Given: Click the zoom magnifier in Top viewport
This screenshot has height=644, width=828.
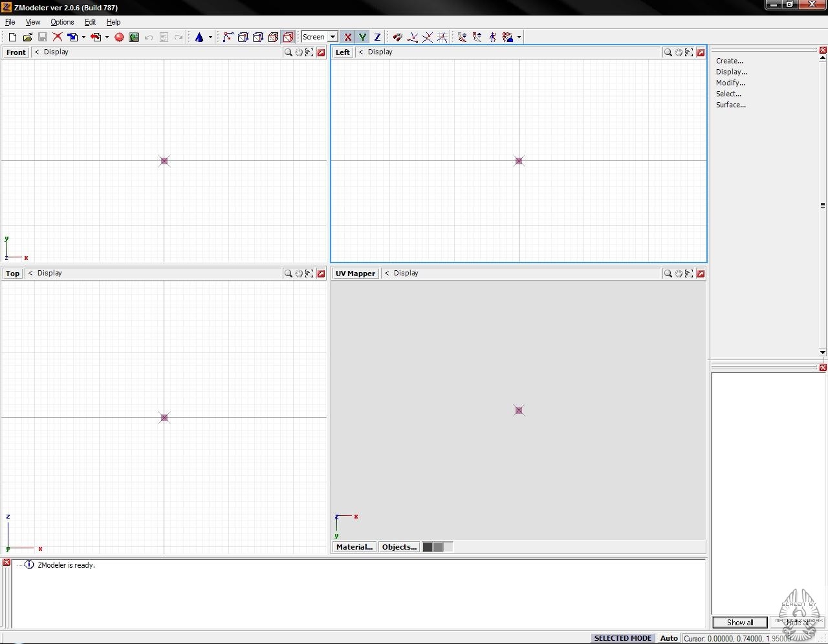Looking at the screenshot, I should (288, 274).
